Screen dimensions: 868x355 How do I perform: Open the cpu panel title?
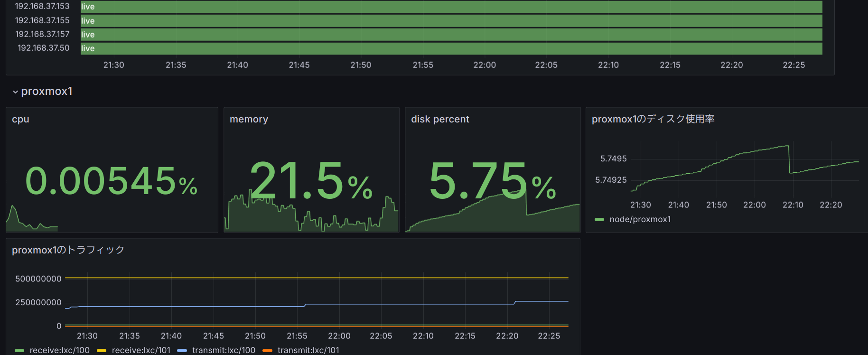(20, 119)
